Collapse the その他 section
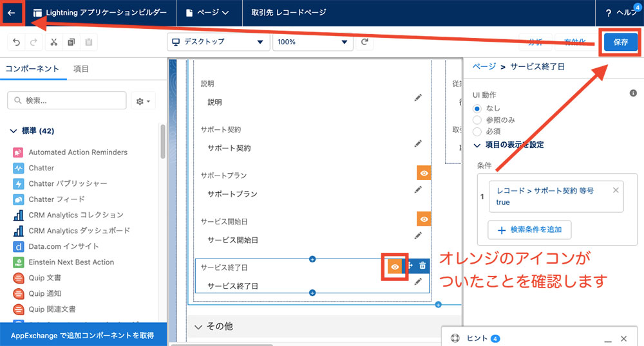This screenshot has height=346, width=644. 198,327
